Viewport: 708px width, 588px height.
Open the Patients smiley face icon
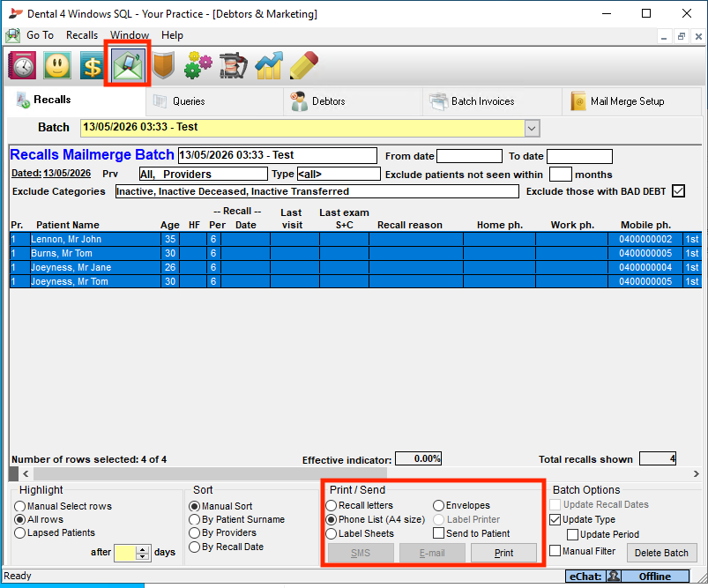[x=57, y=65]
